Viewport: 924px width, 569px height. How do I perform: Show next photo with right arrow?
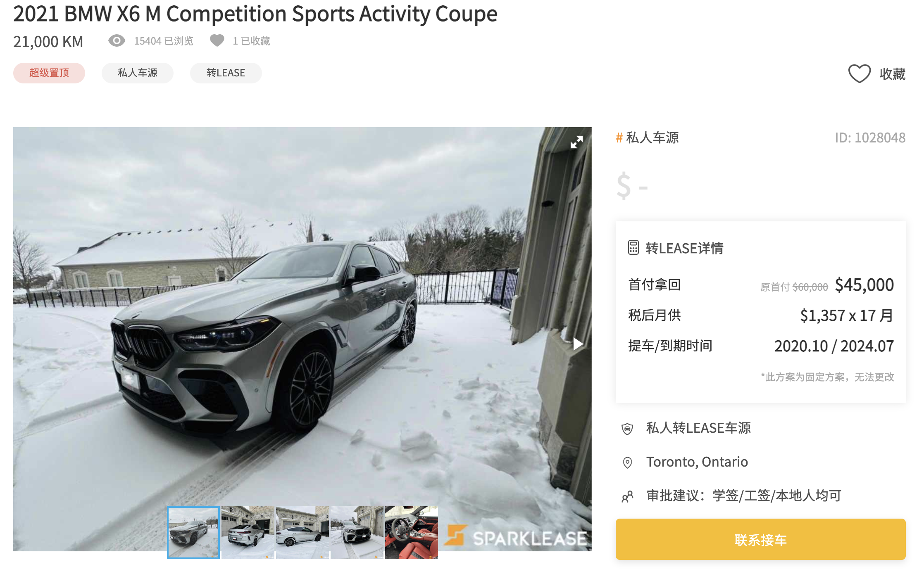coord(578,344)
